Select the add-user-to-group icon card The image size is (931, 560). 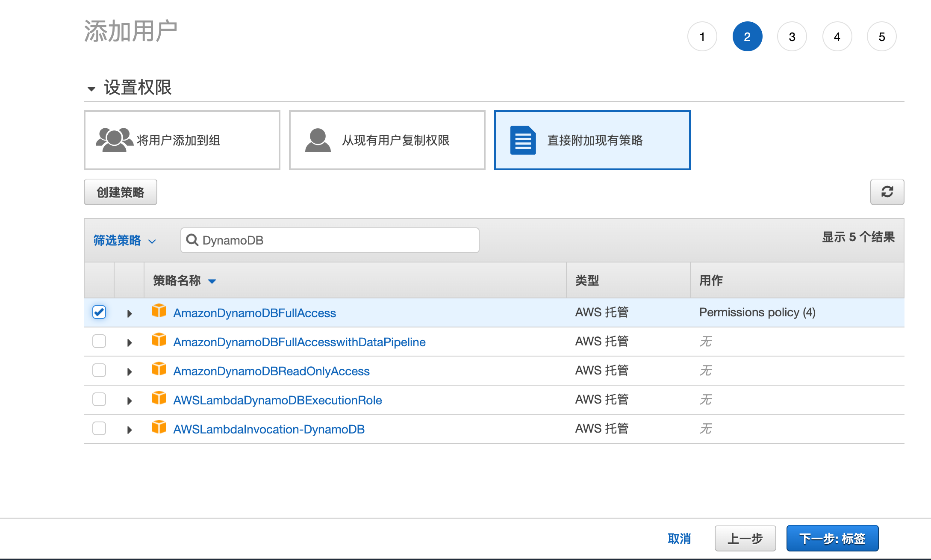click(x=182, y=140)
